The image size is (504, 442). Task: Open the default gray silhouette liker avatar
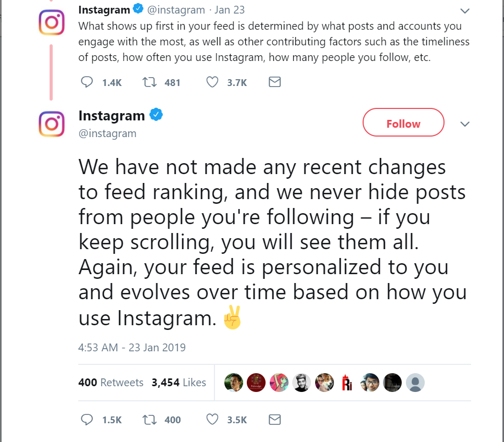(x=415, y=383)
